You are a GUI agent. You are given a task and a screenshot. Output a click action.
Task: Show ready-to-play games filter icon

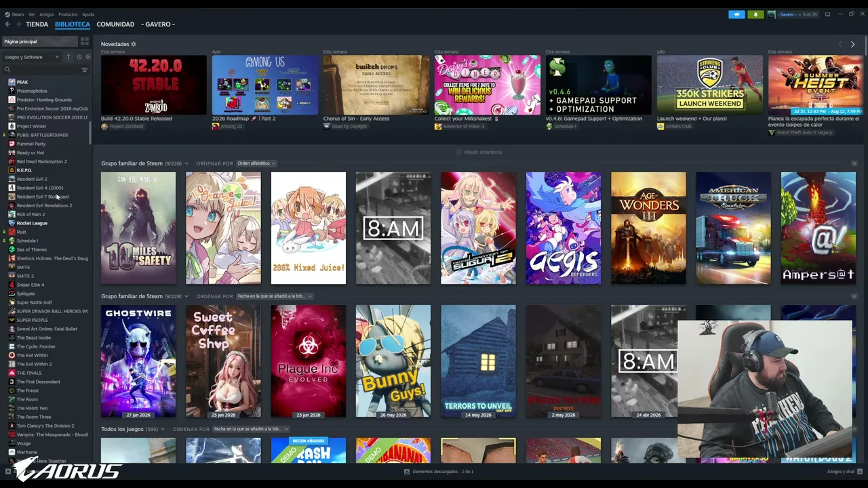point(87,57)
